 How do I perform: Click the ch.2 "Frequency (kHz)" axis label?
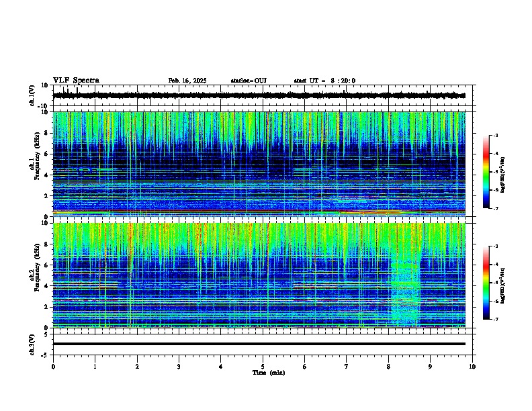point(37,267)
